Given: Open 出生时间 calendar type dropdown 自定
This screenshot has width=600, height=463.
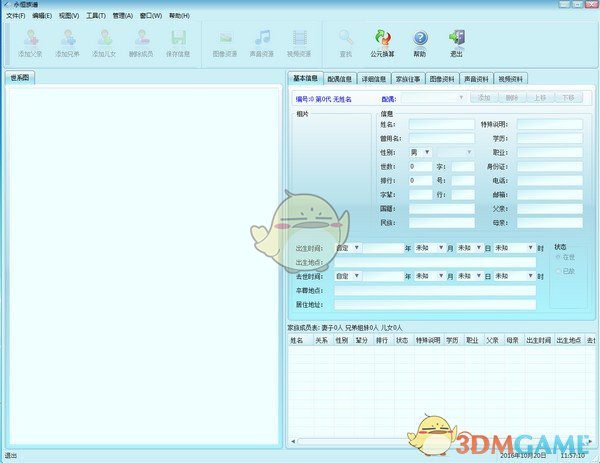Looking at the screenshot, I should 348,248.
